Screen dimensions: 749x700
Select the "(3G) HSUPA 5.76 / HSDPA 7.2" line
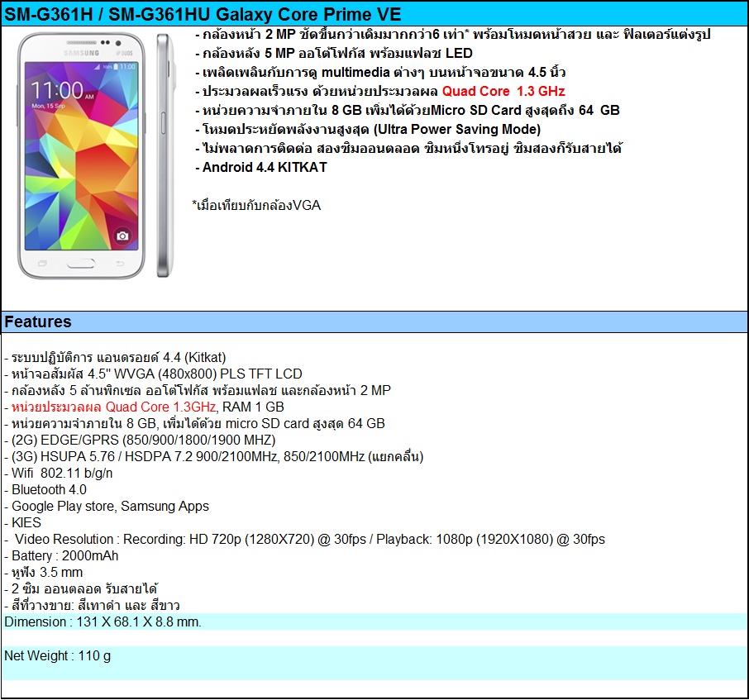214,456
